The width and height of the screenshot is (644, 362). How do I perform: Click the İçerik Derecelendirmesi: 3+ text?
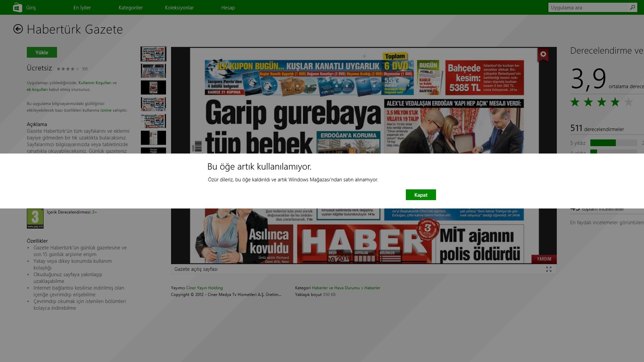point(72,212)
